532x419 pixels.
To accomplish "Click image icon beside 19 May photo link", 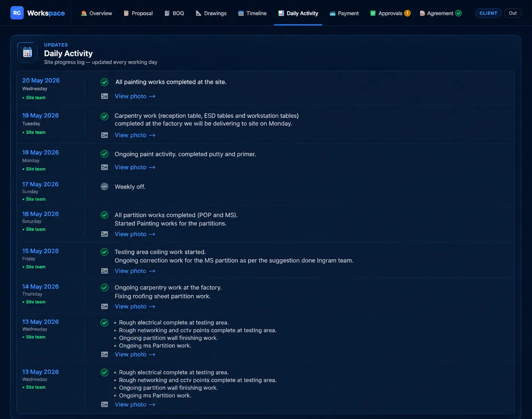I will tap(105, 135).
